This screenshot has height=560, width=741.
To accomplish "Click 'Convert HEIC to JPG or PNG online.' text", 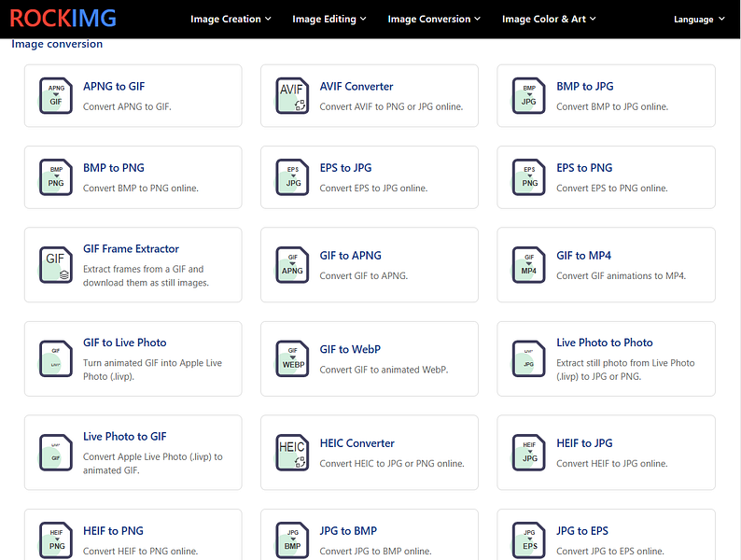I will [x=392, y=464].
